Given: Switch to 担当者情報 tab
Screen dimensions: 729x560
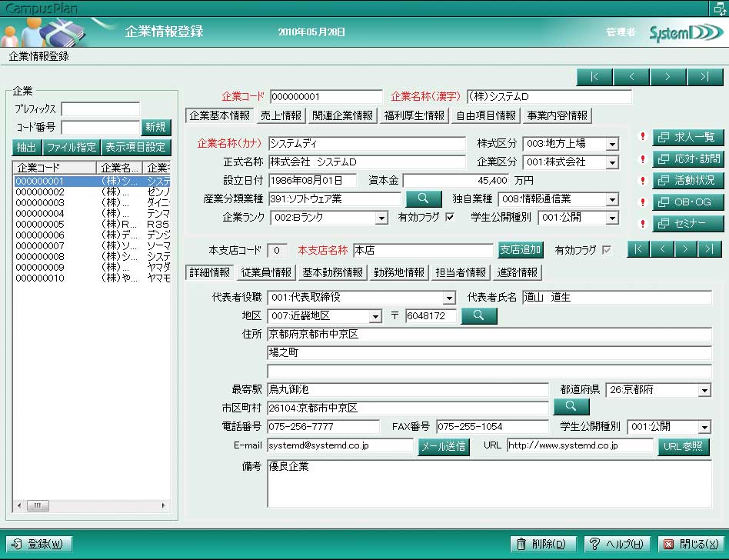Looking at the screenshot, I should point(461,272).
